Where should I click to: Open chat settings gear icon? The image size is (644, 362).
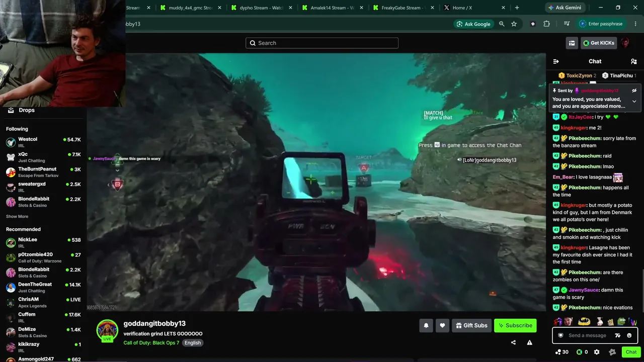point(597,352)
